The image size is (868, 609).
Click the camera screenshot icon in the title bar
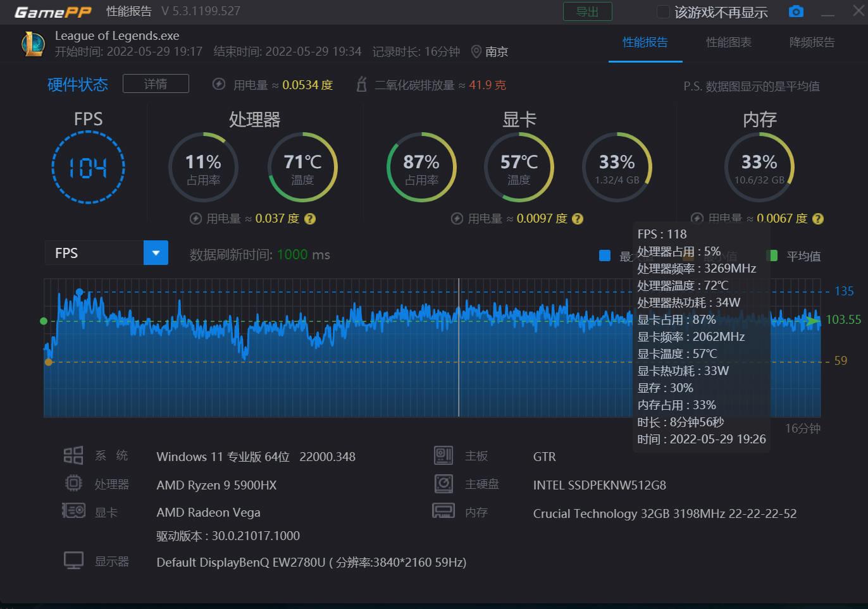[x=795, y=11]
